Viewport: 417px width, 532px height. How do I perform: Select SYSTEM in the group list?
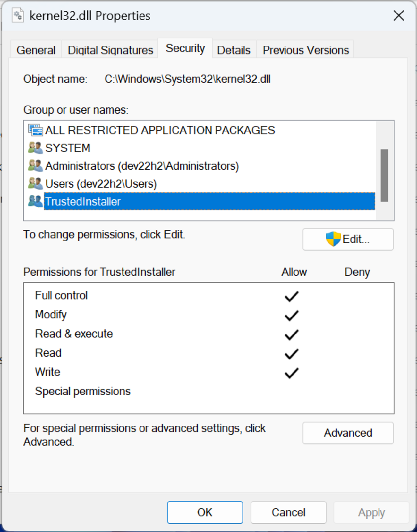pos(68,148)
